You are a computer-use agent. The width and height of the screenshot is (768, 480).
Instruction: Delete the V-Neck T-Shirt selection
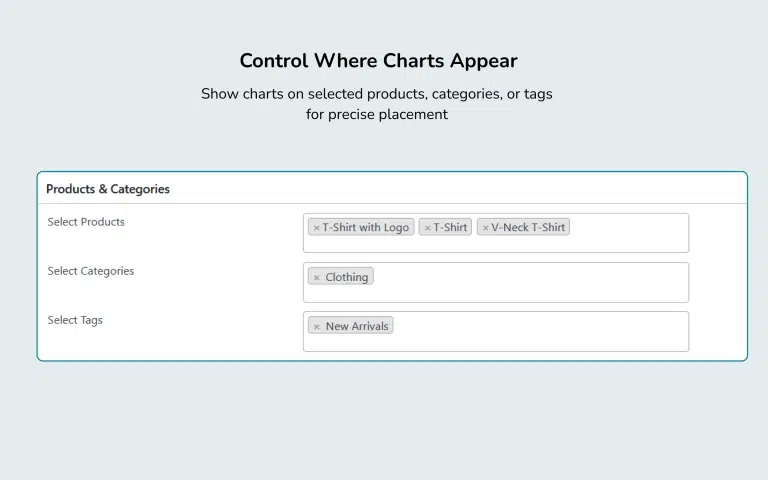tap(485, 228)
